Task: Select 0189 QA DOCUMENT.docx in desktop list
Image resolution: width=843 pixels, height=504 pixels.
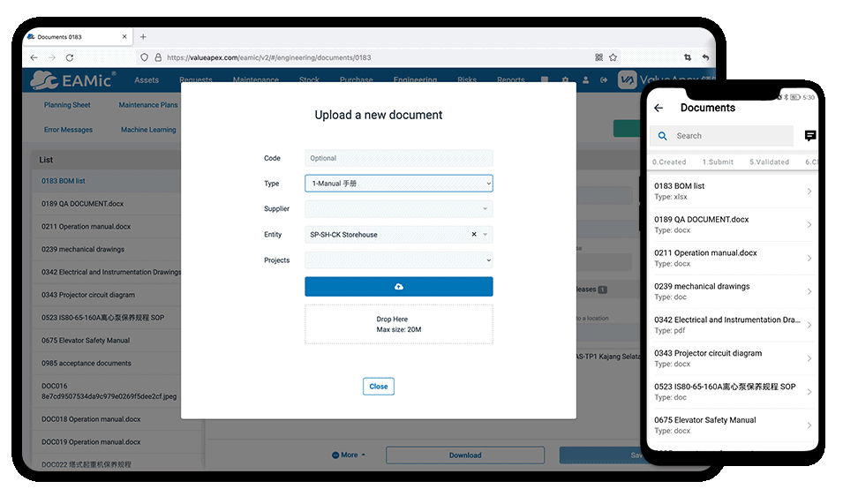Action: point(108,204)
